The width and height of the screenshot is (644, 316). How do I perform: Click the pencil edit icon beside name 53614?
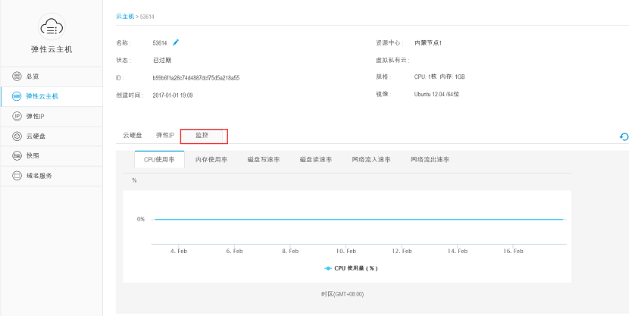[176, 42]
